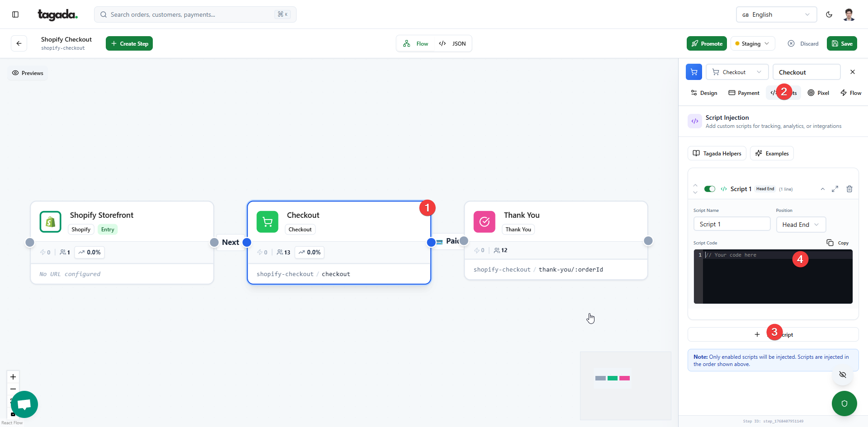Open the chat support bubble

(x=24, y=404)
